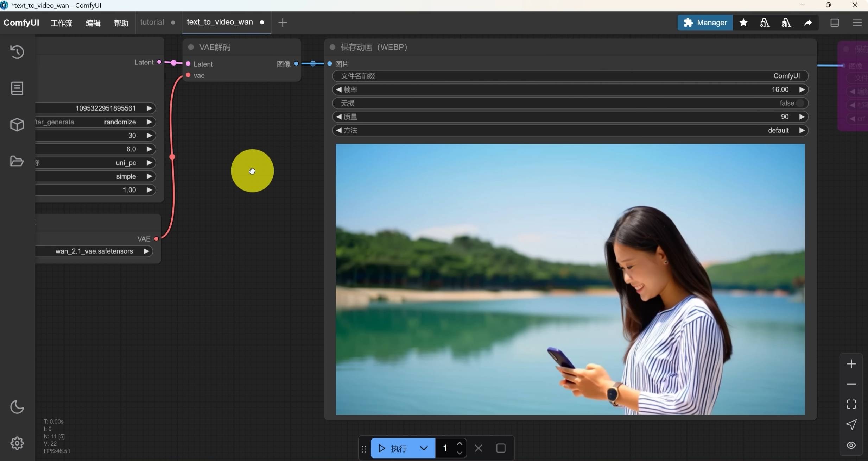Cancel current run X icon

(x=479, y=448)
